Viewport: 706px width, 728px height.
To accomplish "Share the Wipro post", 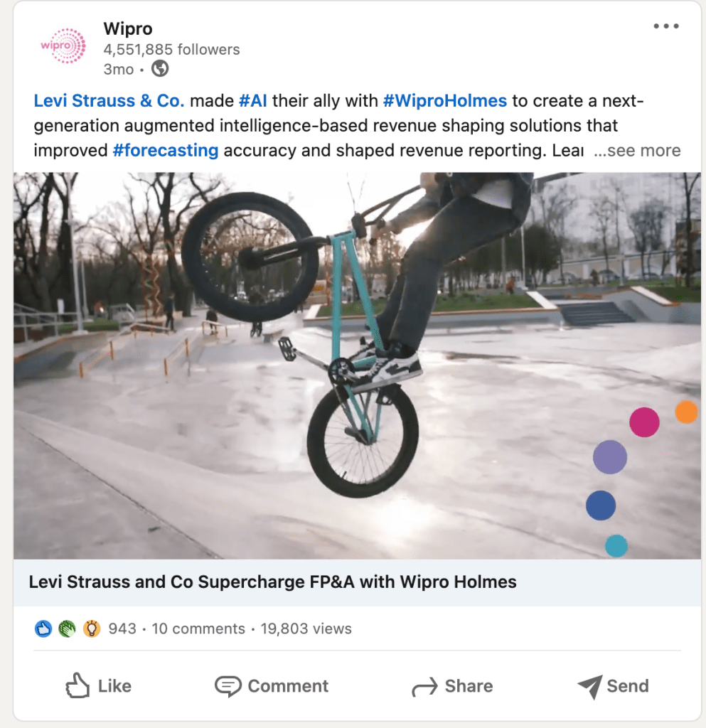I will click(x=452, y=686).
